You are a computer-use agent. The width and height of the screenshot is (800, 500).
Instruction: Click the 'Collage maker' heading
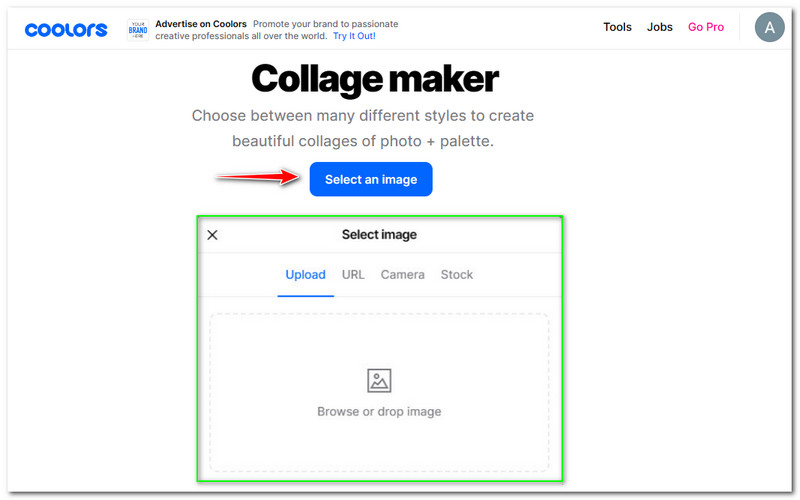point(375,78)
